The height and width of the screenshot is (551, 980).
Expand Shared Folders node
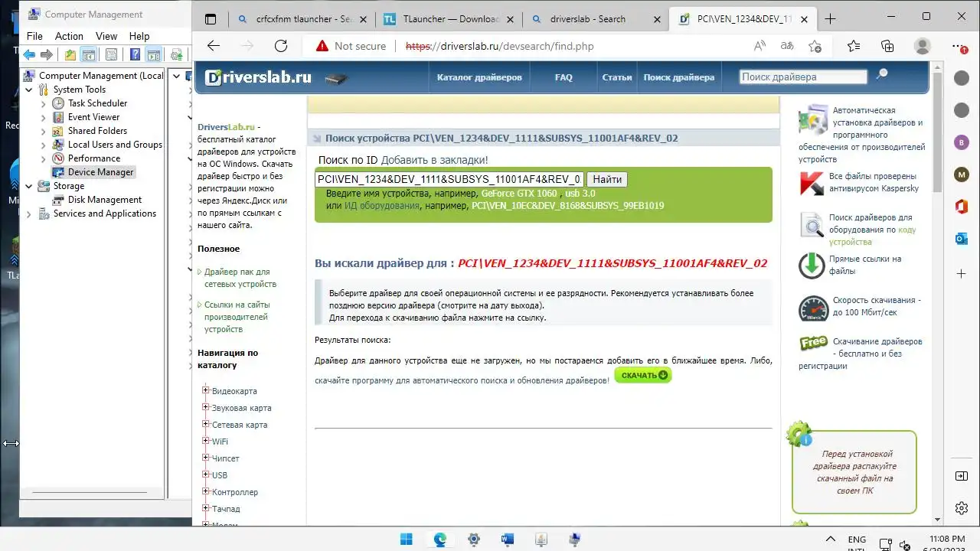coord(44,131)
